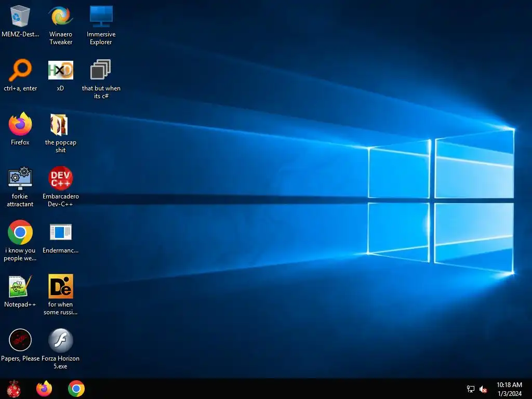The height and width of the screenshot is (399, 532).
Task: Open Firefox from the taskbar
Action: 44,389
